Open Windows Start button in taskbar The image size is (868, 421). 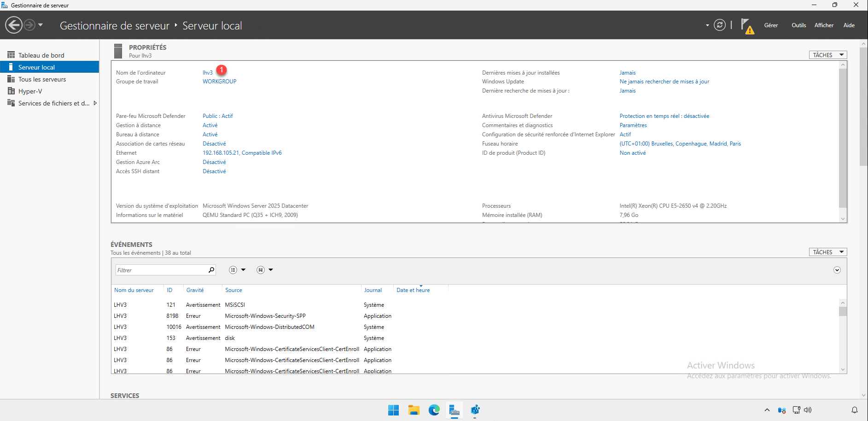pyautogui.click(x=393, y=410)
